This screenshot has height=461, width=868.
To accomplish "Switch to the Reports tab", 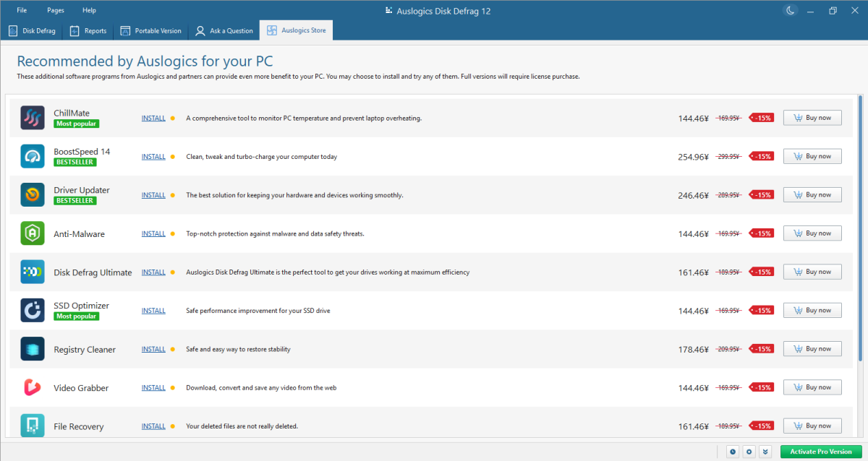I will pos(88,31).
